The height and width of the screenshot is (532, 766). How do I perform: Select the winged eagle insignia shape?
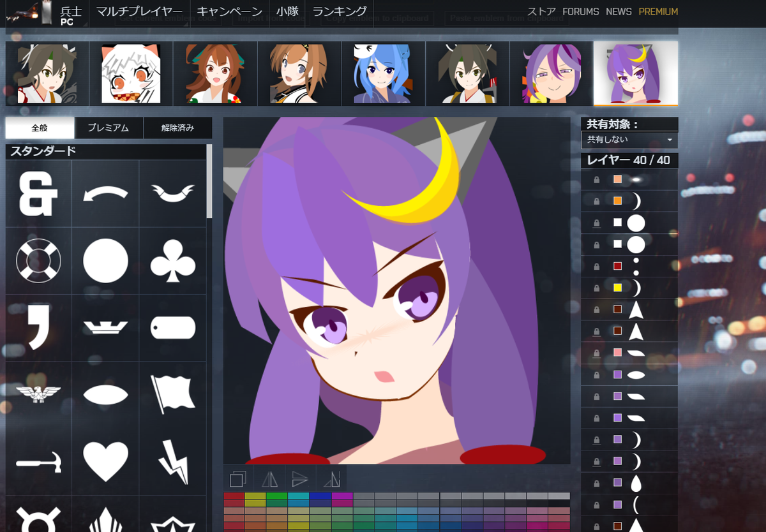pyautogui.click(x=38, y=395)
